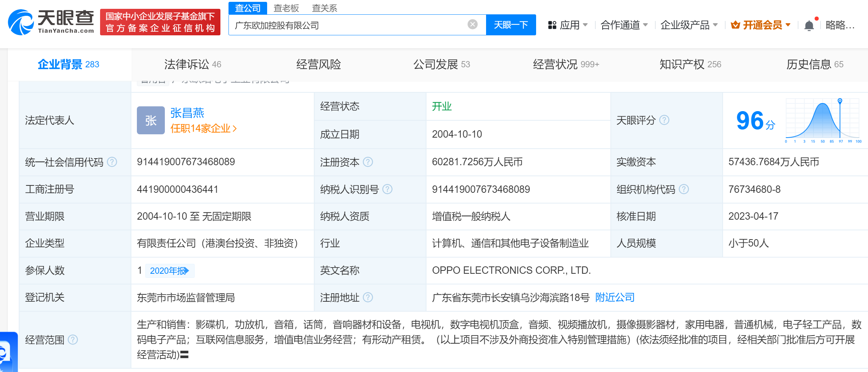Expand the 企业级产品 dropdown
This screenshot has width=868, height=372.
[688, 25]
